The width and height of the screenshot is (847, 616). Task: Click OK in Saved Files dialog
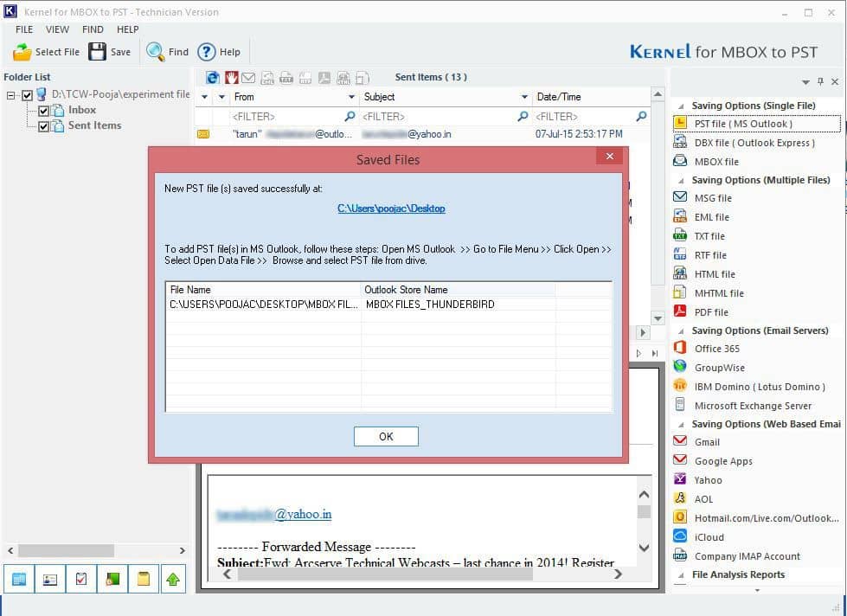click(x=386, y=437)
